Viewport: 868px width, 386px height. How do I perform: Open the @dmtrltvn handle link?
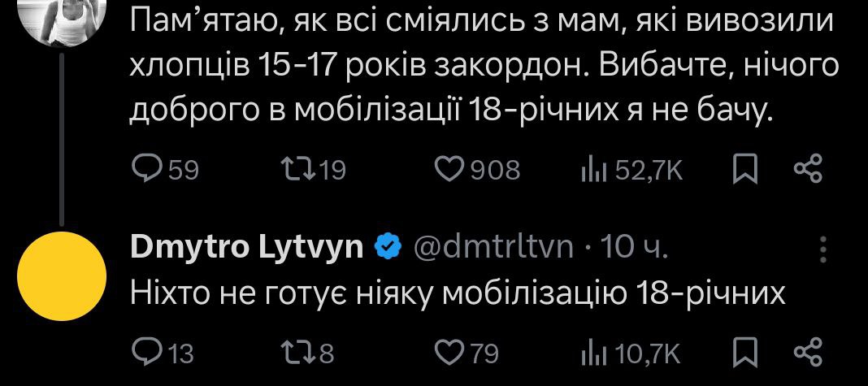496,247
